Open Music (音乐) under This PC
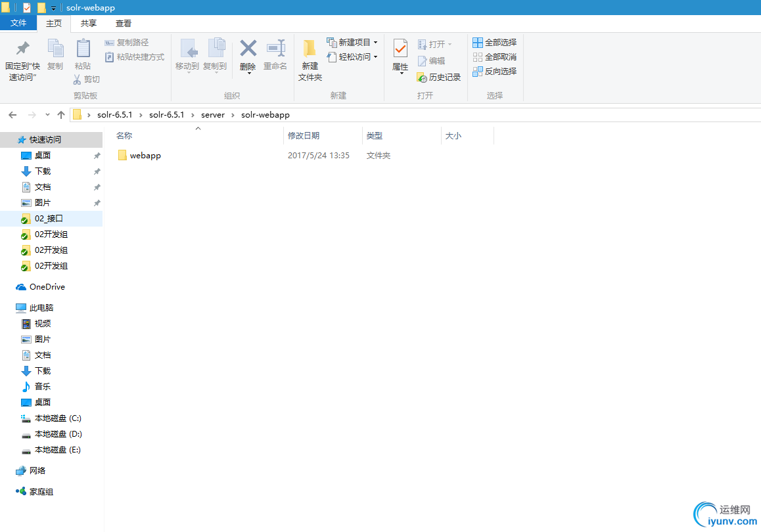Image resolution: width=761 pixels, height=532 pixels. click(36, 386)
